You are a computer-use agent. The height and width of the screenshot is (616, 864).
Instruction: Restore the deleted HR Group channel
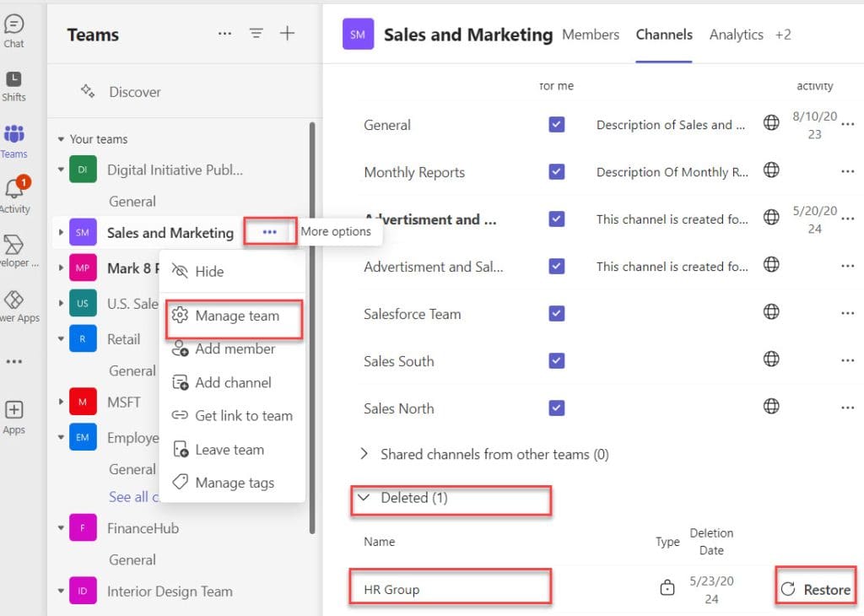tap(816, 590)
